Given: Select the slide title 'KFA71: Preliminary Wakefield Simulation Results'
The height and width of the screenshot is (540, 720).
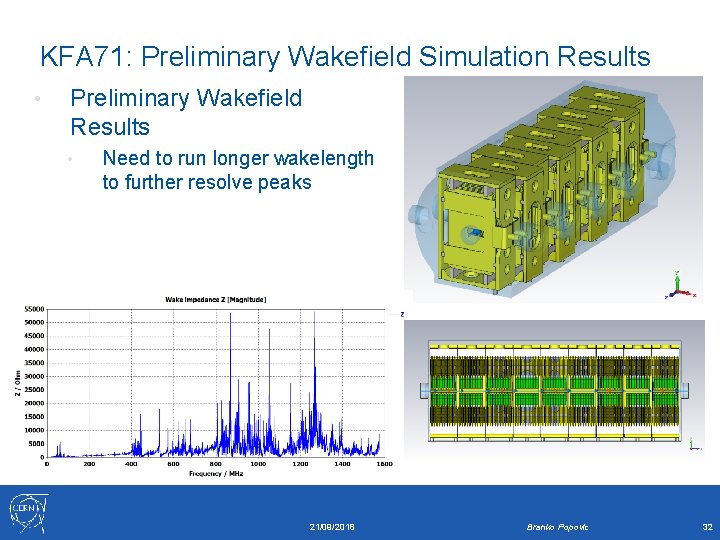Looking at the screenshot, I should [345, 56].
